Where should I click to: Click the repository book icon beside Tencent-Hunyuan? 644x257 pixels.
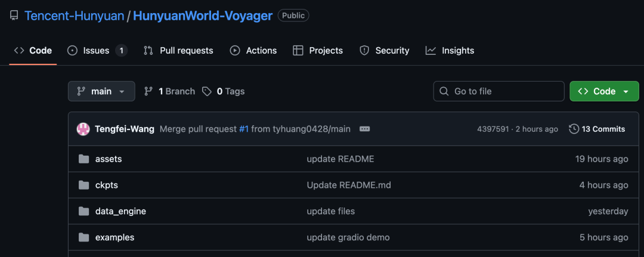point(14,16)
